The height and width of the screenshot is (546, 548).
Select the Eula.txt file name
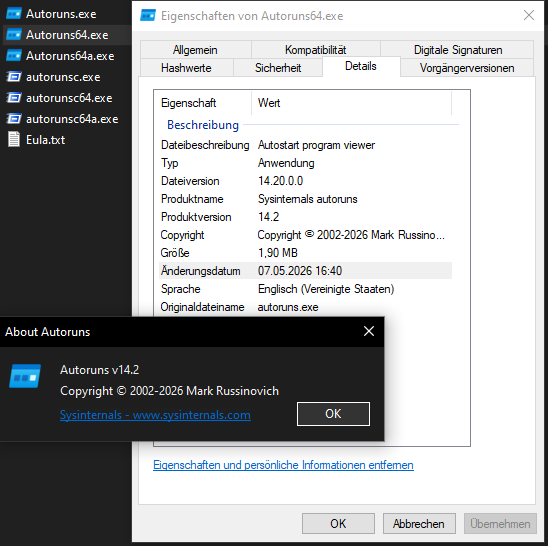45,140
